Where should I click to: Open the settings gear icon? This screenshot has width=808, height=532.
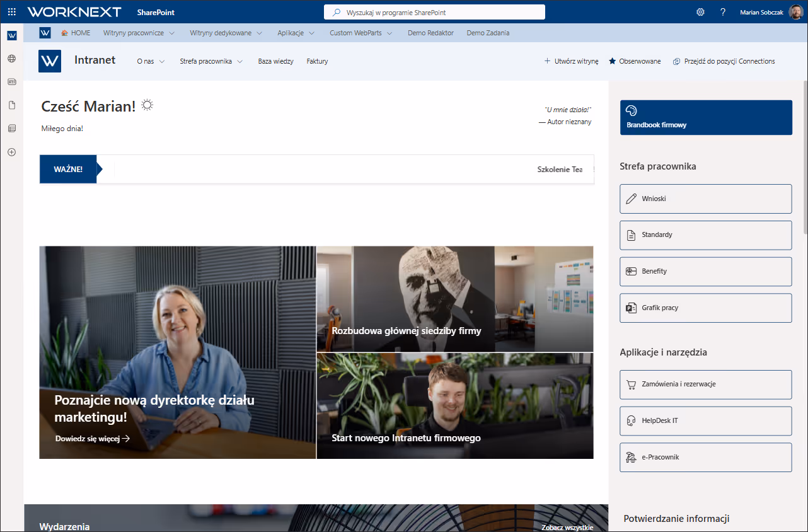pyautogui.click(x=700, y=12)
